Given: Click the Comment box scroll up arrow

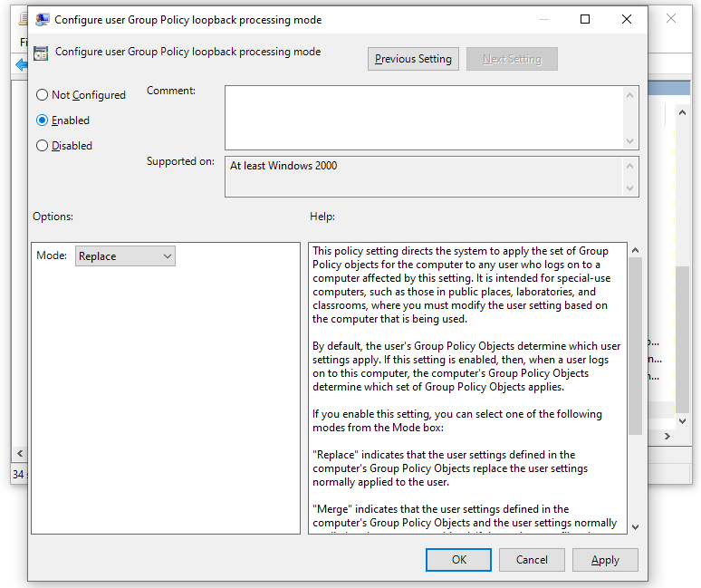Looking at the screenshot, I should tap(630, 95).
